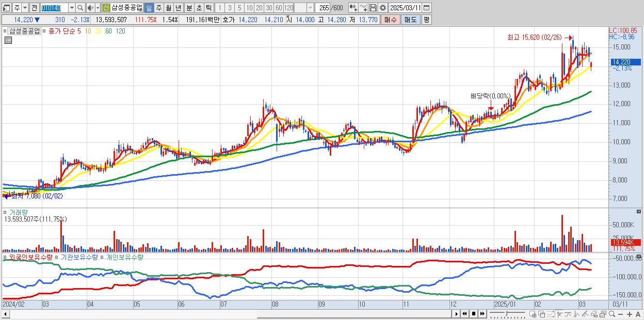Open the grid table icon below legend

8,40
